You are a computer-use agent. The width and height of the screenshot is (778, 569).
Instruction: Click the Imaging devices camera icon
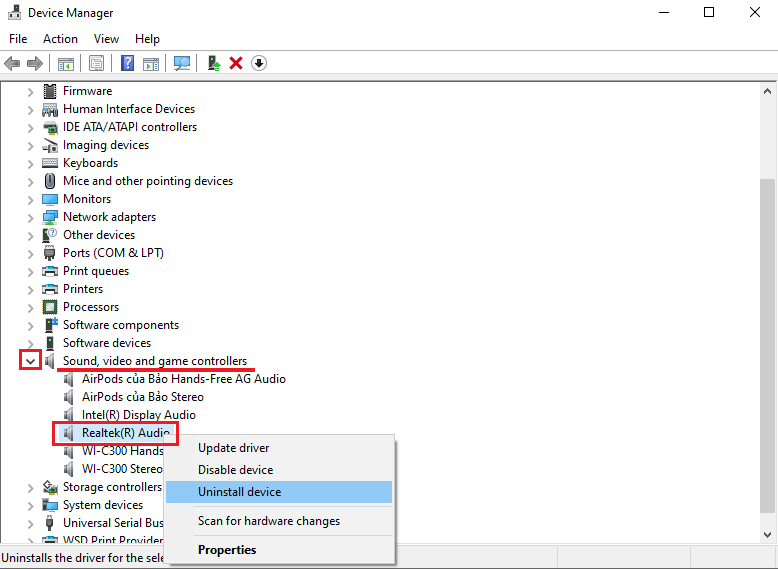point(50,145)
